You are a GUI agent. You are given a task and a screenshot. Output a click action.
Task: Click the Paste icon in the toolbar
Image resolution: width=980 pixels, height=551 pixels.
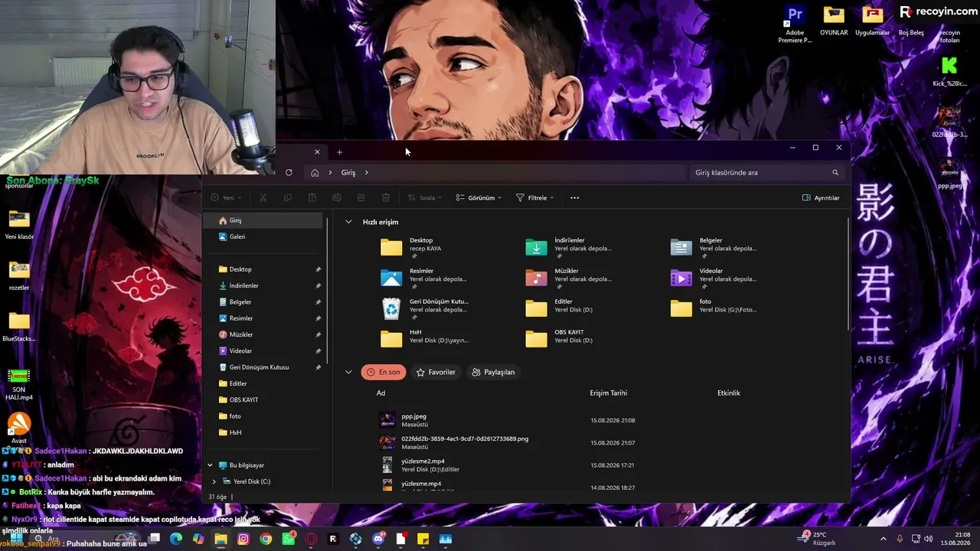point(312,197)
